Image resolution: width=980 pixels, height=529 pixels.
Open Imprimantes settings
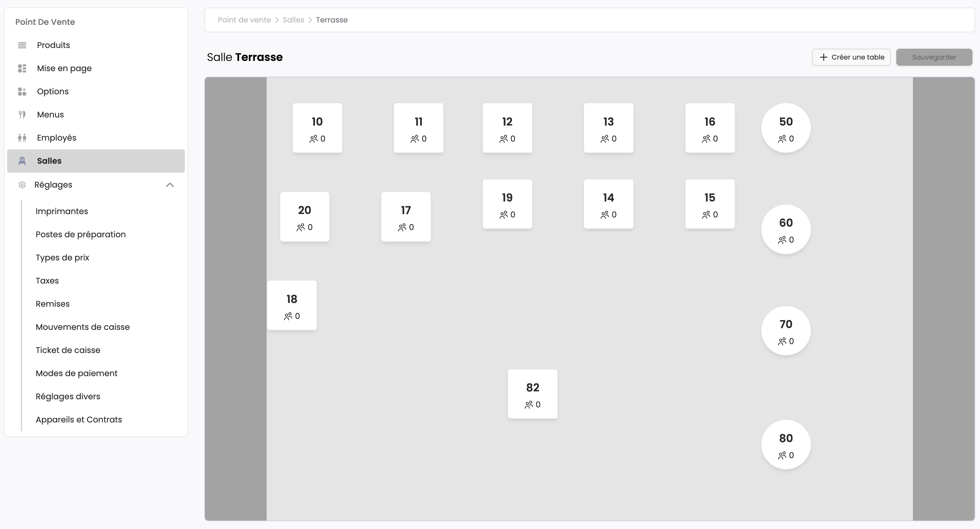(62, 211)
